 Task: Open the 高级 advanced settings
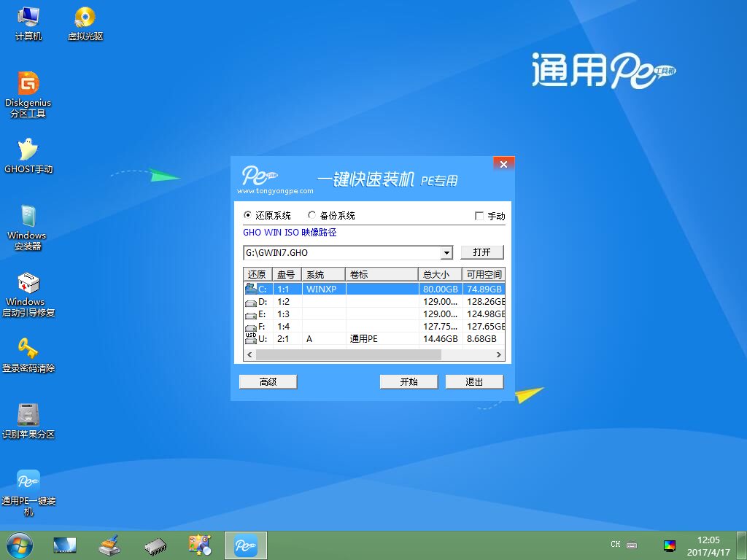click(x=268, y=381)
